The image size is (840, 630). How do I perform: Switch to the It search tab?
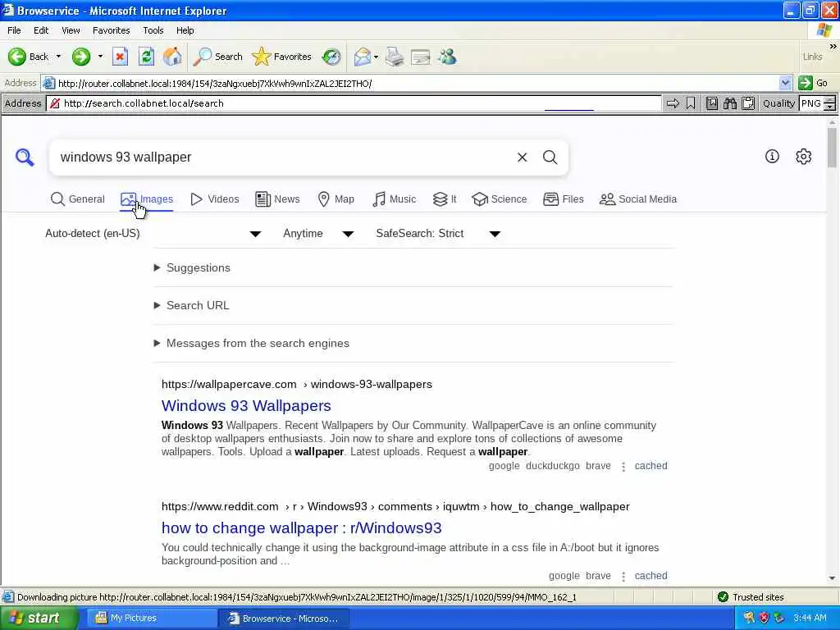tap(445, 199)
